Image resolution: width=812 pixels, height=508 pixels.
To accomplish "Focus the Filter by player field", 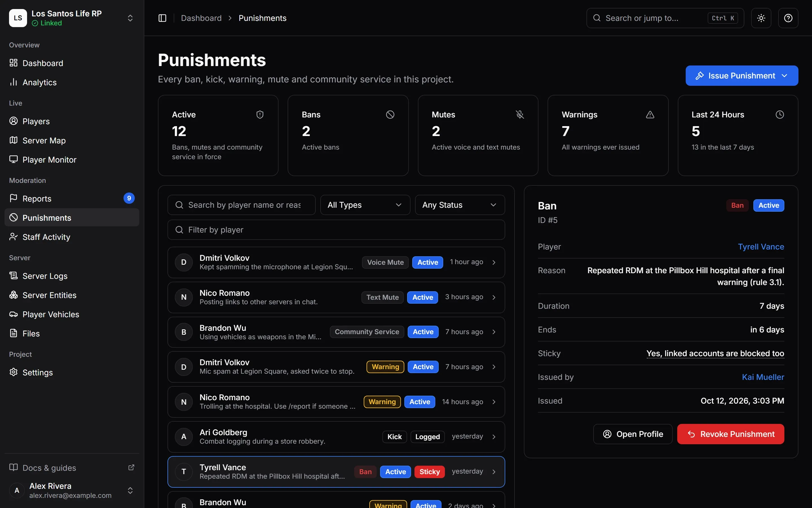I will pos(336,230).
